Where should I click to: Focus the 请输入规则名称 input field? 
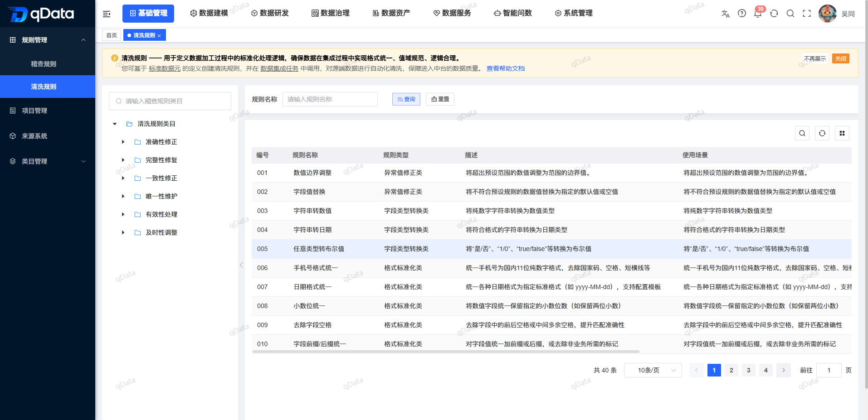pos(330,99)
